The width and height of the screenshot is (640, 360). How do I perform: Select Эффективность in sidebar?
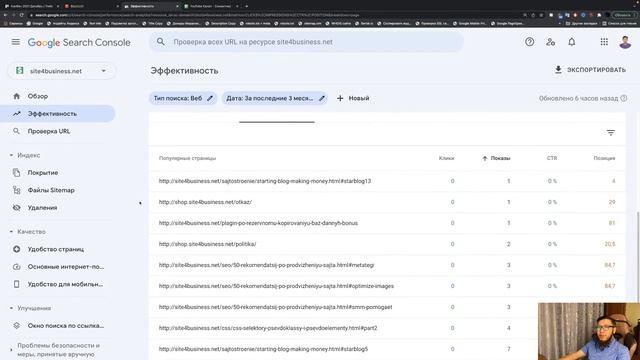tap(58, 113)
